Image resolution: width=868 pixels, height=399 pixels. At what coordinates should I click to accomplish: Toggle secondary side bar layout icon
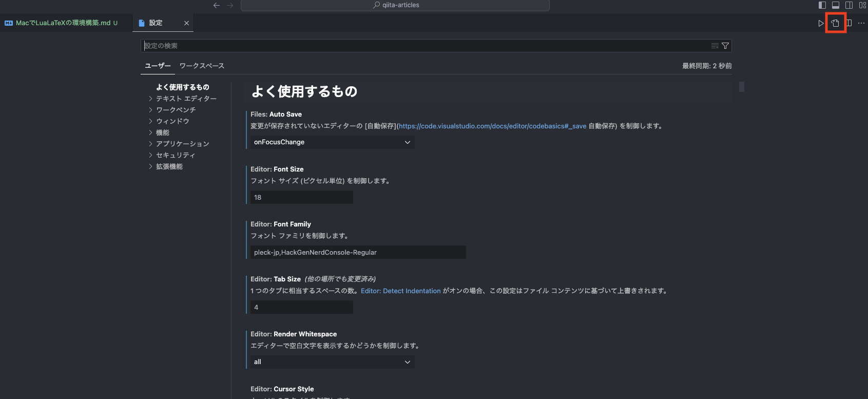(x=849, y=5)
